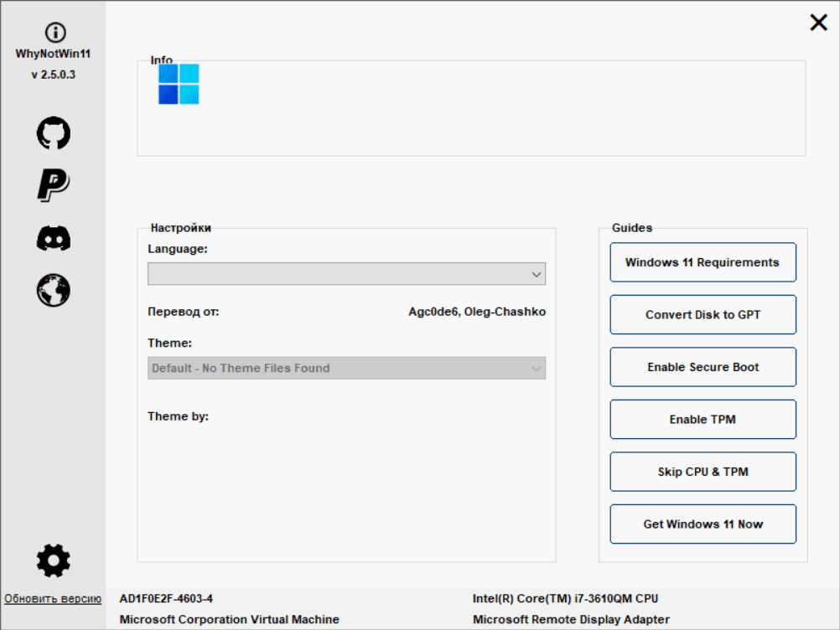This screenshot has width=840, height=630.
Task: Click the settings gear icon
Action: click(x=54, y=561)
